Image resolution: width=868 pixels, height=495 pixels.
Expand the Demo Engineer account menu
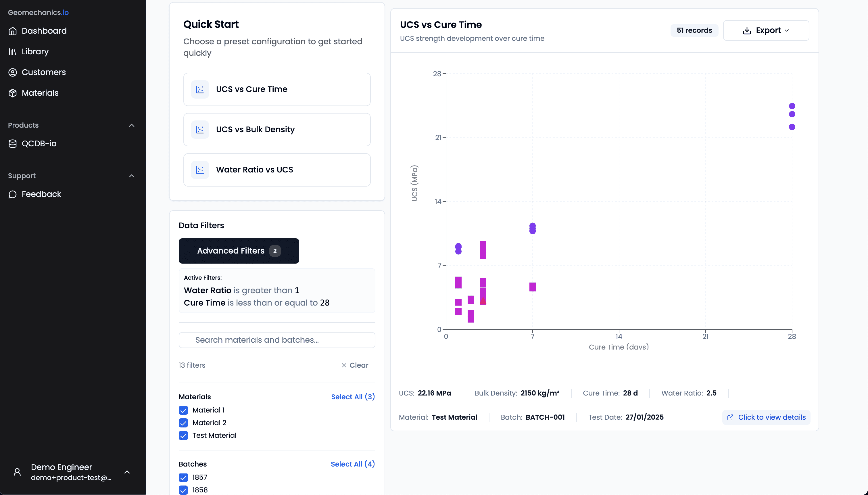coord(127,472)
